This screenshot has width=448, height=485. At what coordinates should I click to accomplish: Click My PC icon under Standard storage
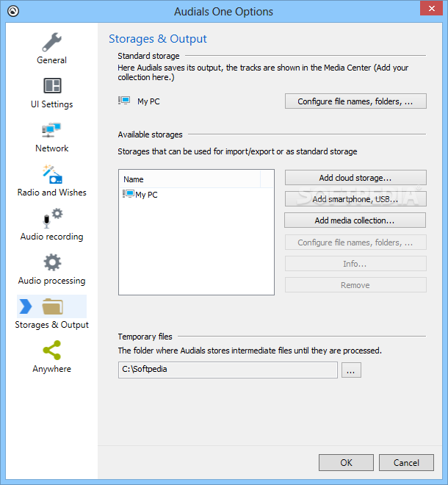[x=124, y=101]
